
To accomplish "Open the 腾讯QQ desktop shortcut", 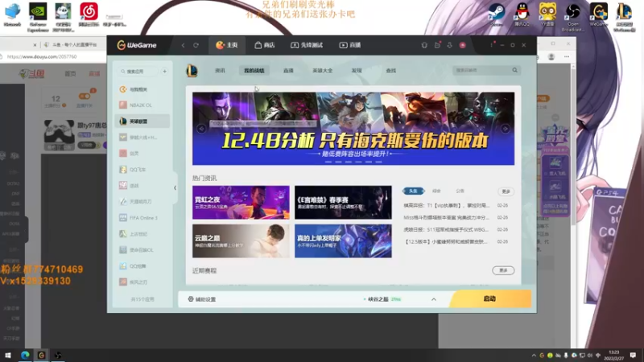I will tap(522, 14).
